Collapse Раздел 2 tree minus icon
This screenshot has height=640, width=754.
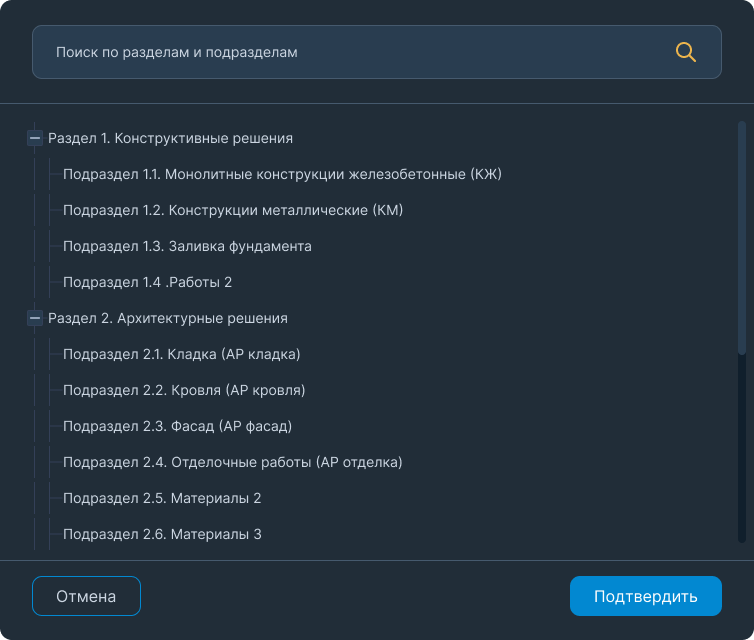[35, 319]
